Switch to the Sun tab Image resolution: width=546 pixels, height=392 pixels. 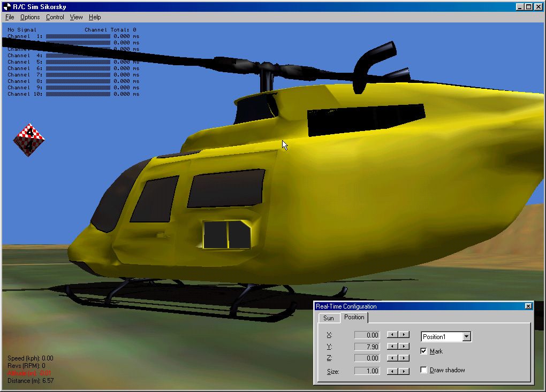point(328,317)
